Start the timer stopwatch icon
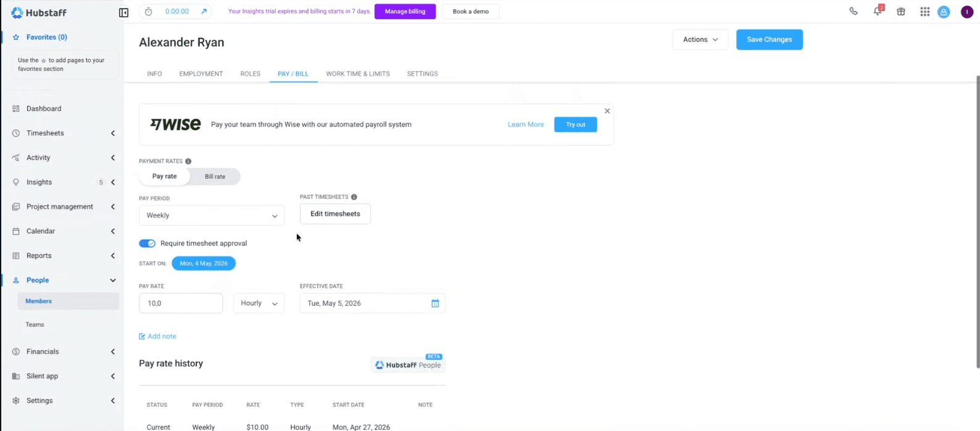 (x=148, y=12)
